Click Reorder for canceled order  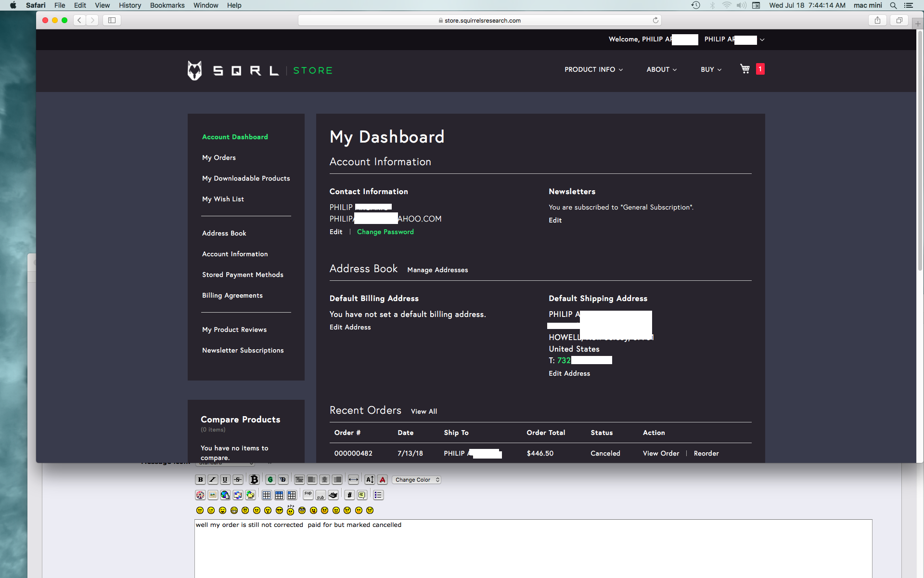pyautogui.click(x=706, y=453)
